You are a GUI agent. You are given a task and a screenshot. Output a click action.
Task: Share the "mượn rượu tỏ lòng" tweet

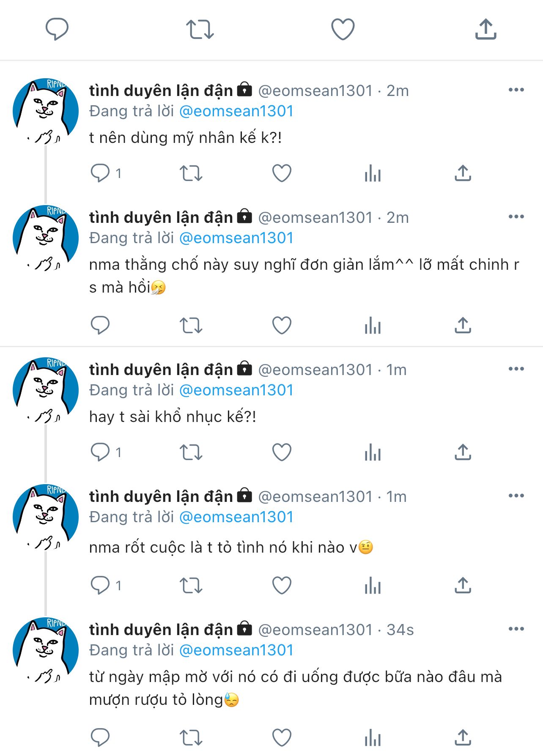[x=463, y=737]
